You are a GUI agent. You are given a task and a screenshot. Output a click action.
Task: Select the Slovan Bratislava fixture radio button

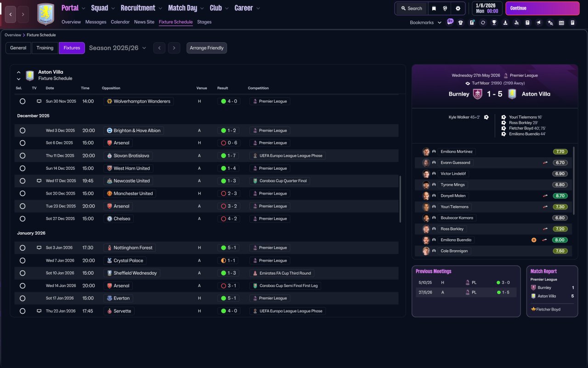23,155
